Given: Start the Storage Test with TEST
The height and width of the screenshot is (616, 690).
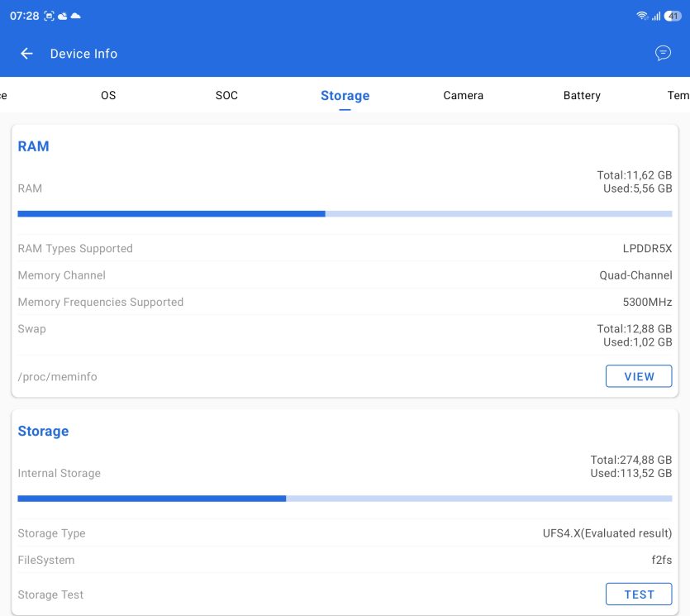Looking at the screenshot, I should (639, 594).
